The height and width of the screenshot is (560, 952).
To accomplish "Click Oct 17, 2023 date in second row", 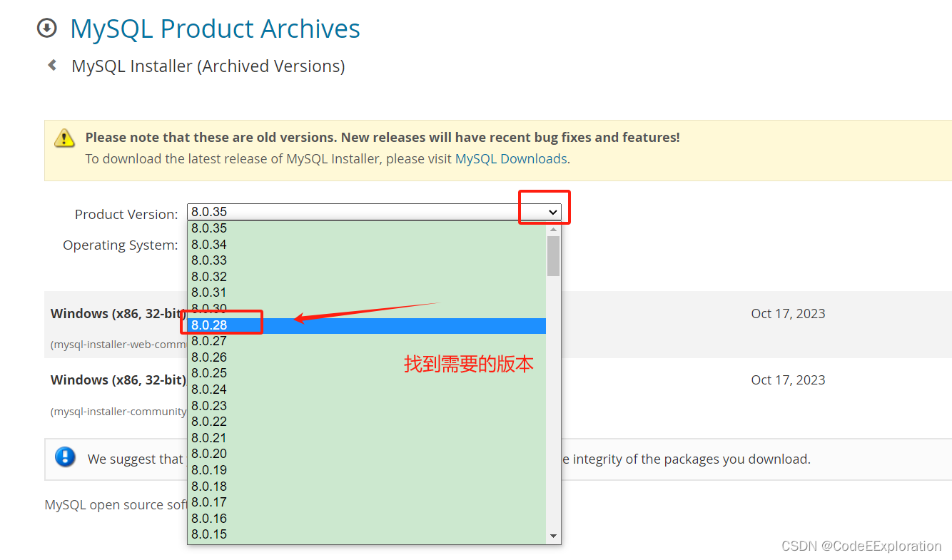I will pyautogui.click(x=788, y=380).
